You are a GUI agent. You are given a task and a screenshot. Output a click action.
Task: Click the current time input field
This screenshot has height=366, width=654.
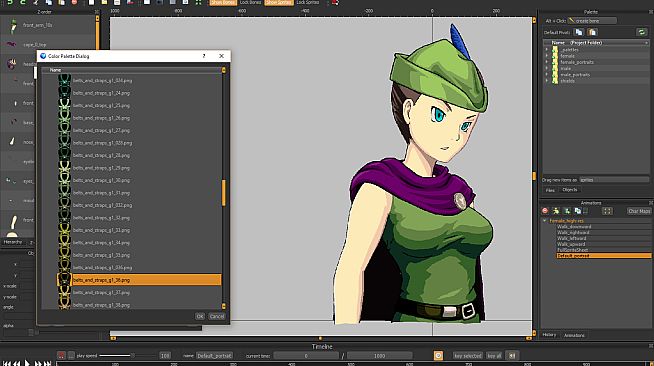point(306,356)
